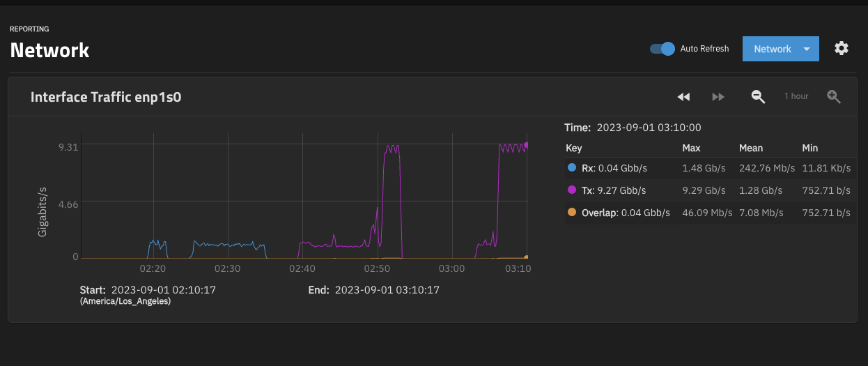Zoom out the chart time range
868x366 pixels.
(758, 97)
